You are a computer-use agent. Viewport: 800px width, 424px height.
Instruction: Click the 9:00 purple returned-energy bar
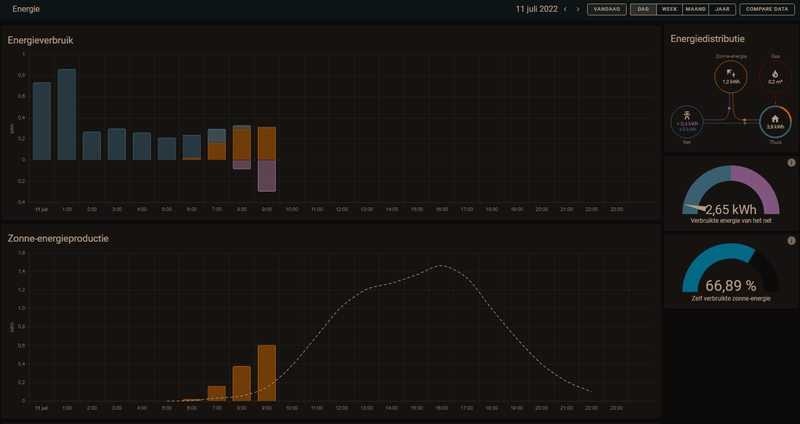(267, 176)
